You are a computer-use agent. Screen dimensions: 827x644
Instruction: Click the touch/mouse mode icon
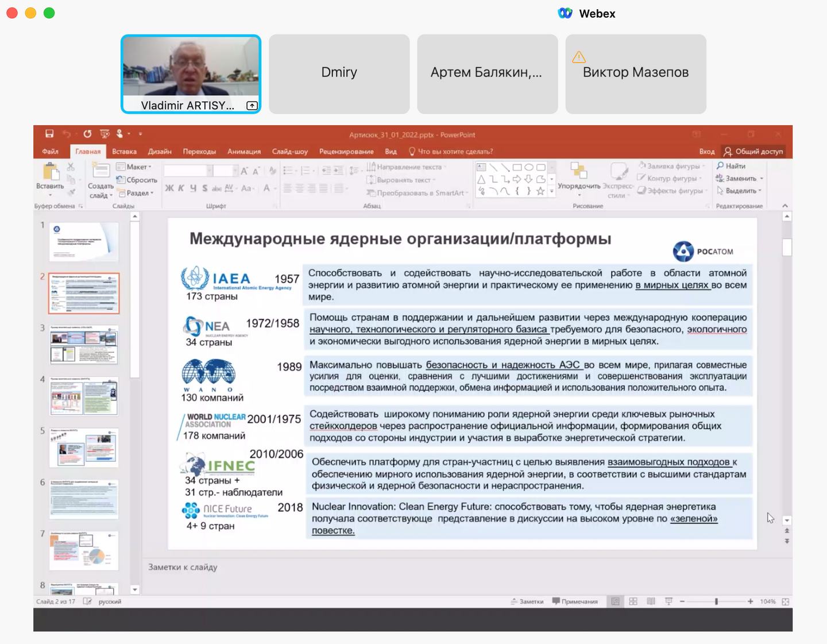pyautogui.click(x=119, y=134)
